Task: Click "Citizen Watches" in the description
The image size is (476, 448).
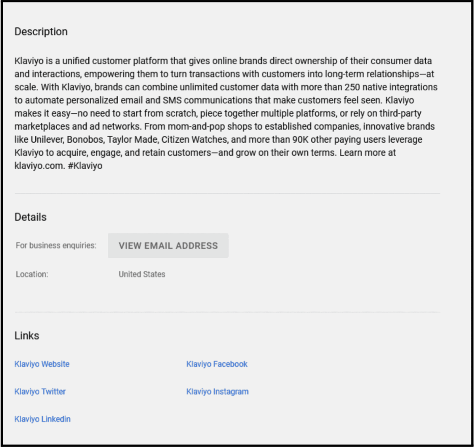Action: pyautogui.click(x=191, y=139)
